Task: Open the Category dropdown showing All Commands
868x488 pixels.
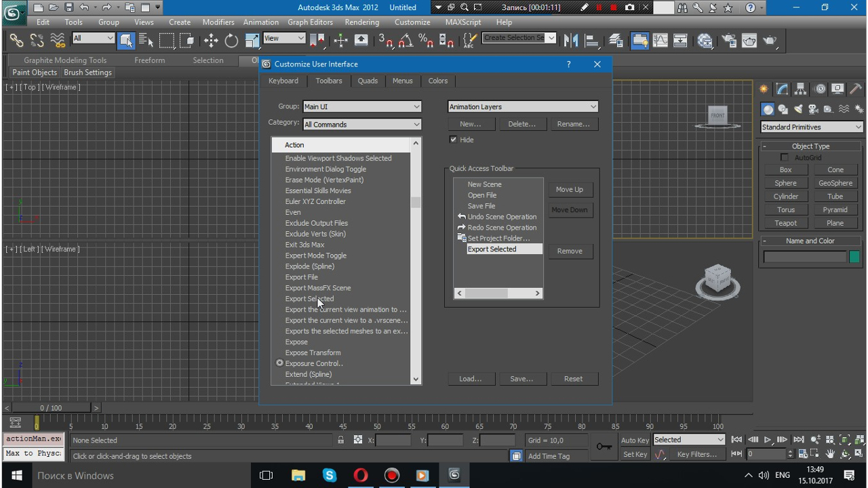Action: click(361, 125)
